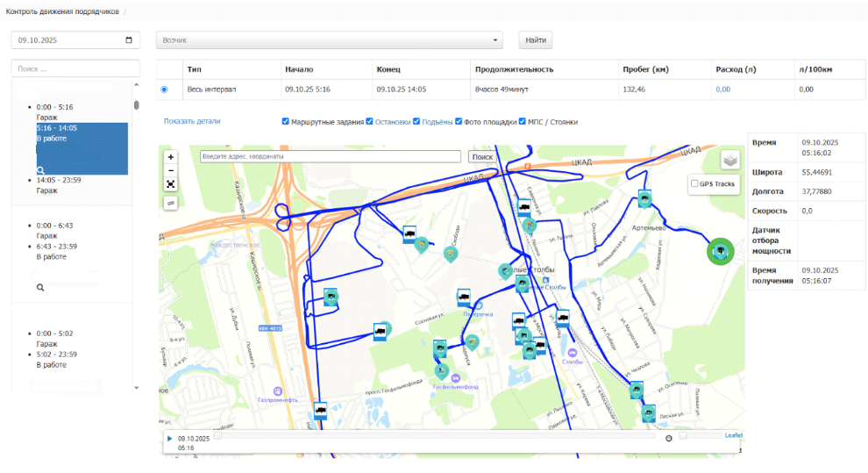Click magnifier icon in highlighted trip block
Viewport: 868px width, 473px height.
point(40,169)
